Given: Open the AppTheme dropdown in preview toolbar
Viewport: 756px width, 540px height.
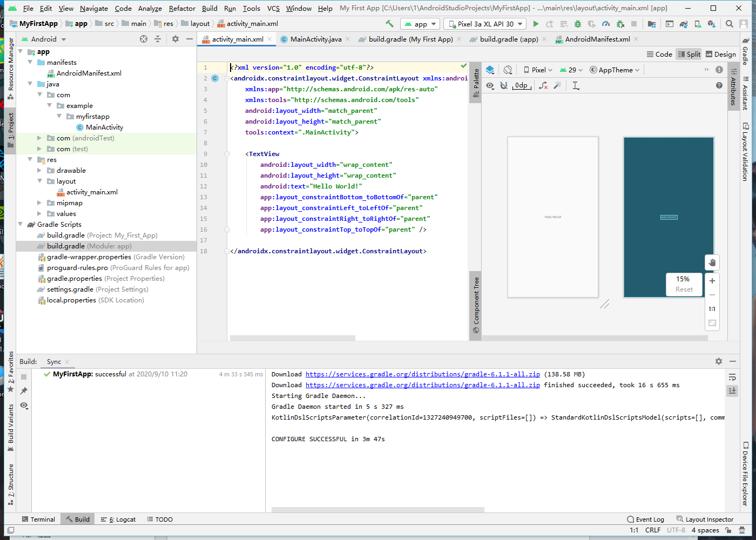Looking at the screenshot, I should (x=615, y=70).
